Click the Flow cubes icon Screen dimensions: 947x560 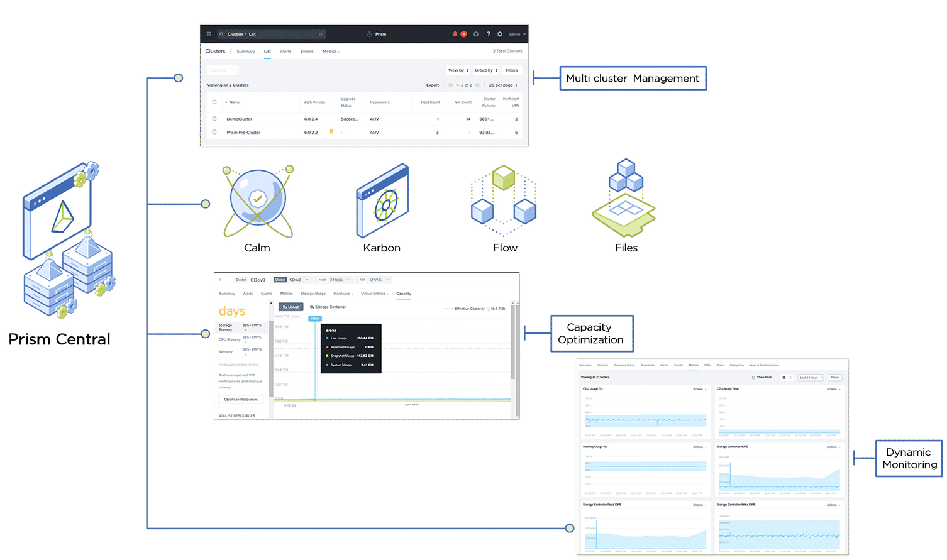click(x=504, y=200)
